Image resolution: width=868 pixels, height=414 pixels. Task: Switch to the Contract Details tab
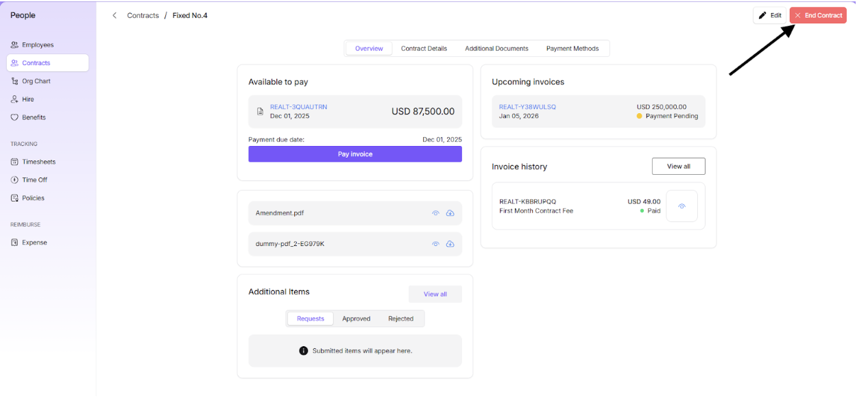click(x=424, y=49)
